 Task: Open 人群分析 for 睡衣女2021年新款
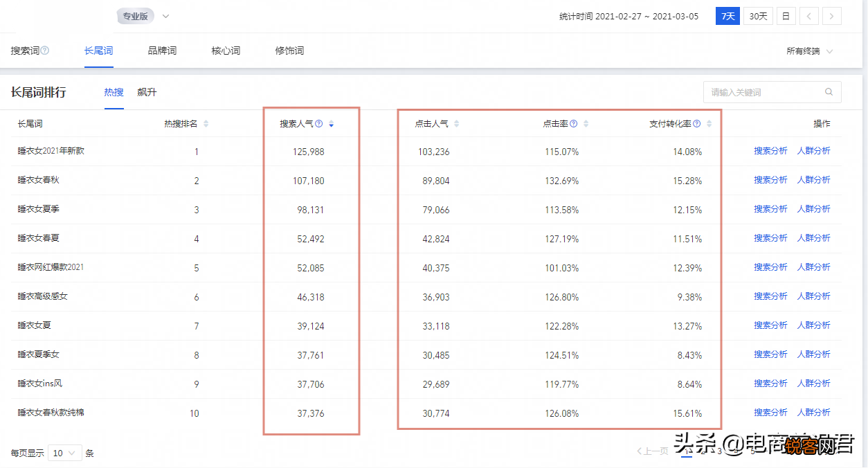tap(813, 151)
